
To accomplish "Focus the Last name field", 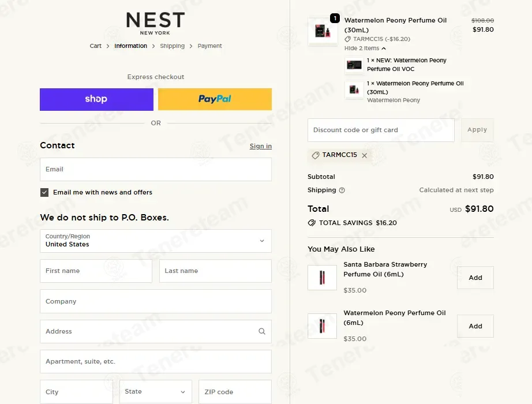I will pyautogui.click(x=215, y=271).
